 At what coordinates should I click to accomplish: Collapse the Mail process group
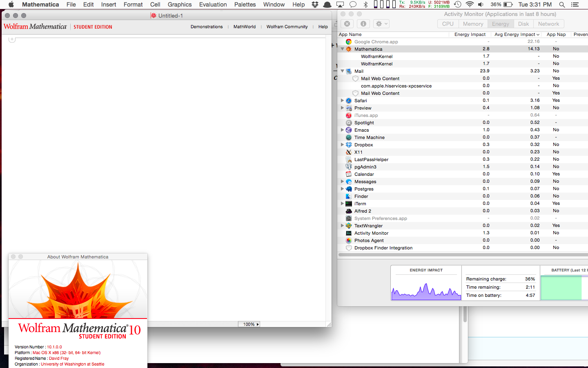pyautogui.click(x=342, y=71)
